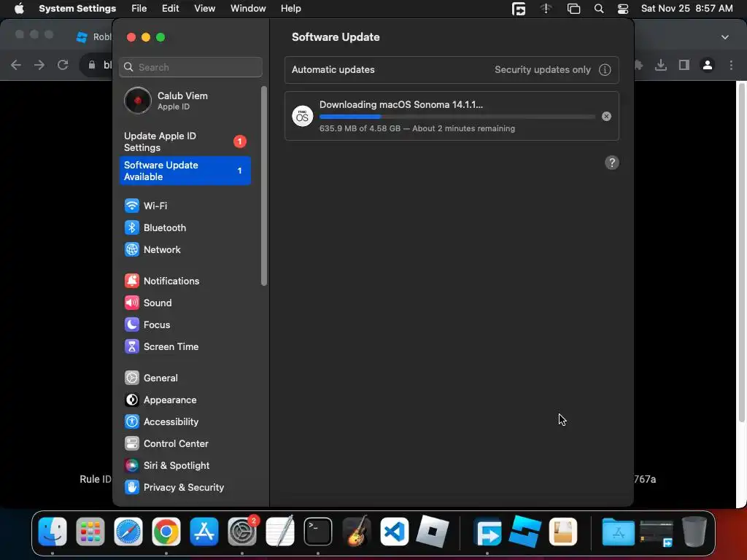Open the Window menu
Viewport: 747px width, 560px height.
click(x=248, y=9)
